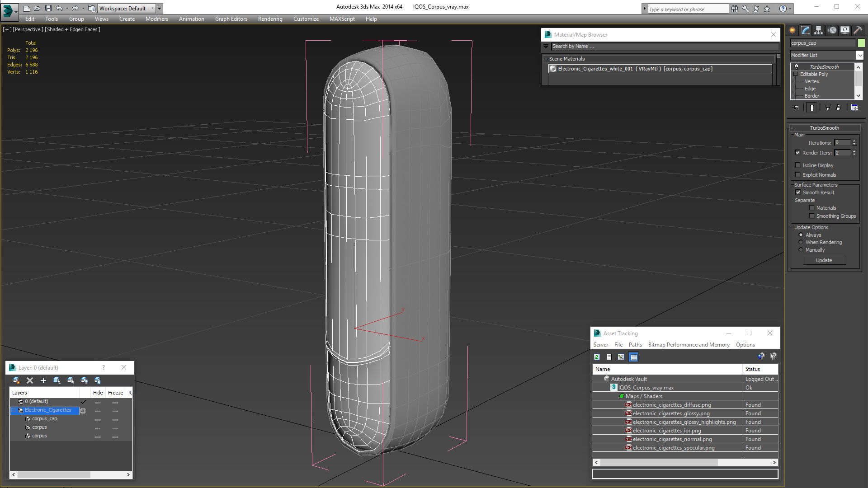Image resolution: width=868 pixels, height=488 pixels.
Task: Toggle the Render Iters checkbox
Action: (x=797, y=153)
